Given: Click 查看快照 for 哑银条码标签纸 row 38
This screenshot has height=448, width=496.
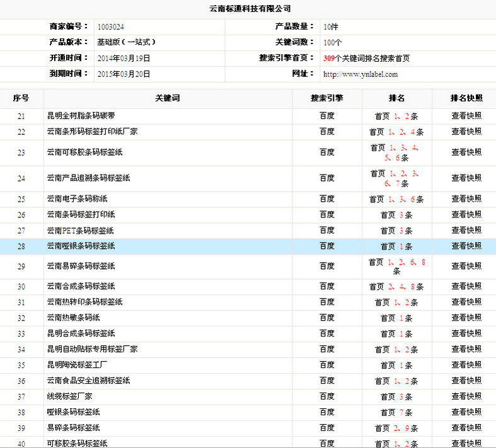Looking at the screenshot, I should click(x=466, y=412).
